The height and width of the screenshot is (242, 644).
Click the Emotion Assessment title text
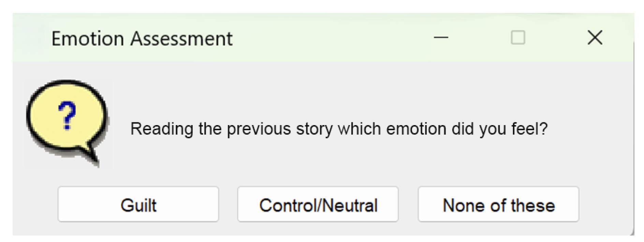click(x=142, y=38)
